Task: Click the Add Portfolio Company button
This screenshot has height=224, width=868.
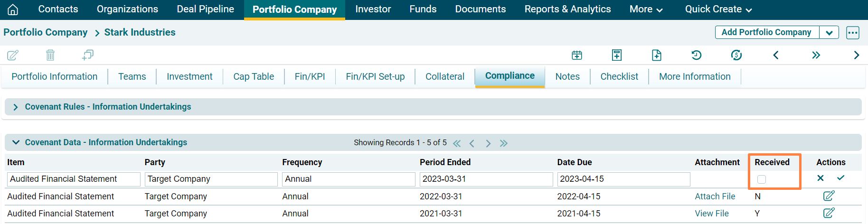Action: click(x=766, y=32)
